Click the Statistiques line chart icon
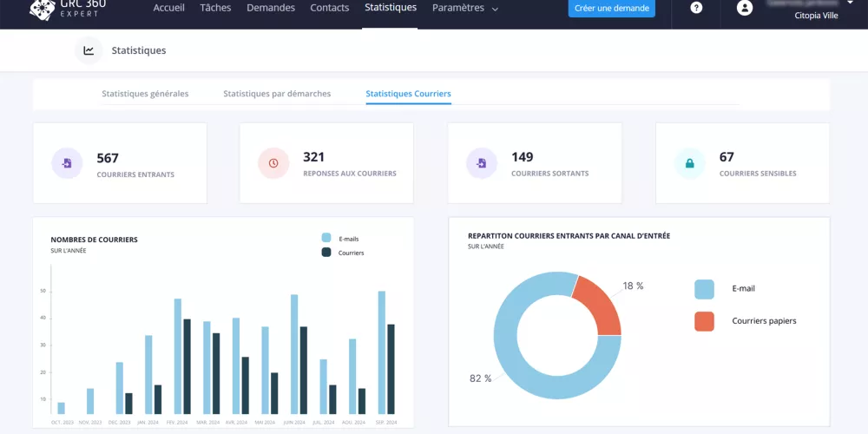 pos(89,50)
